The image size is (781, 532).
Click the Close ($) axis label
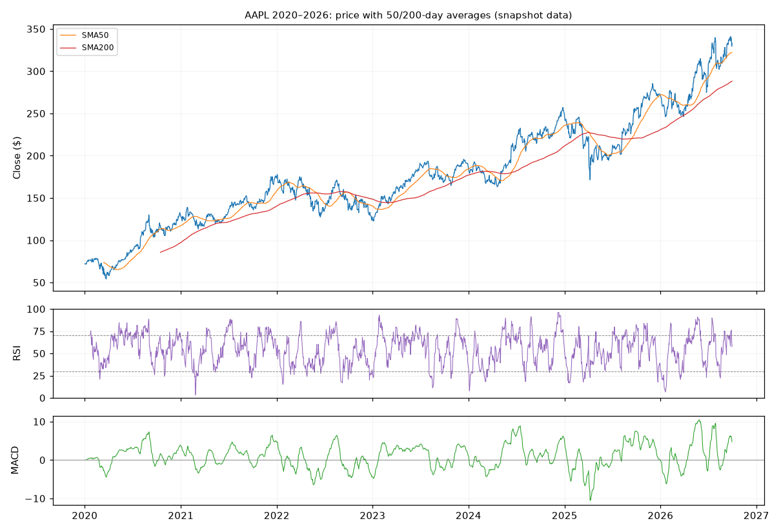[17, 158]
